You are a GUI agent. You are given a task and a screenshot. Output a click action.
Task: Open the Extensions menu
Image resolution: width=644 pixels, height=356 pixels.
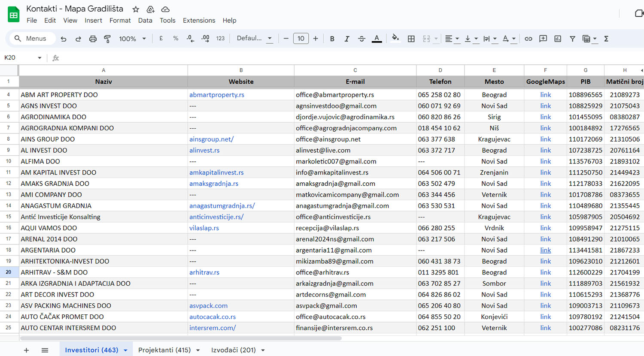coord(199,20)
